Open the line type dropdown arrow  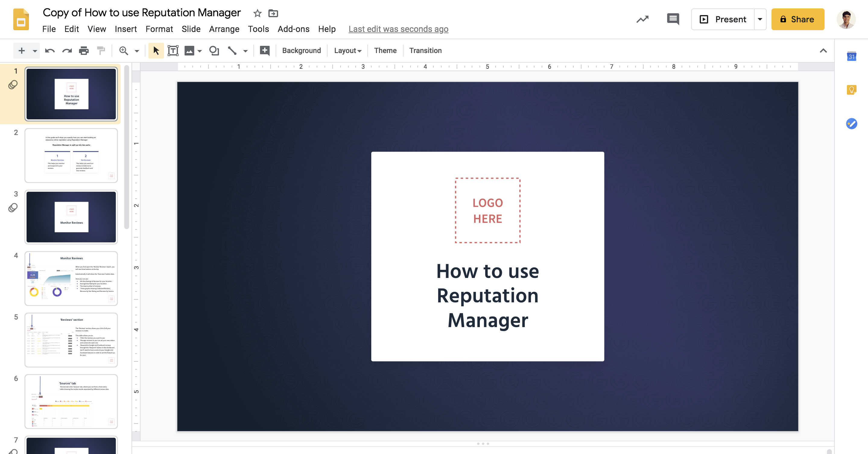click(x=245, y=51)
